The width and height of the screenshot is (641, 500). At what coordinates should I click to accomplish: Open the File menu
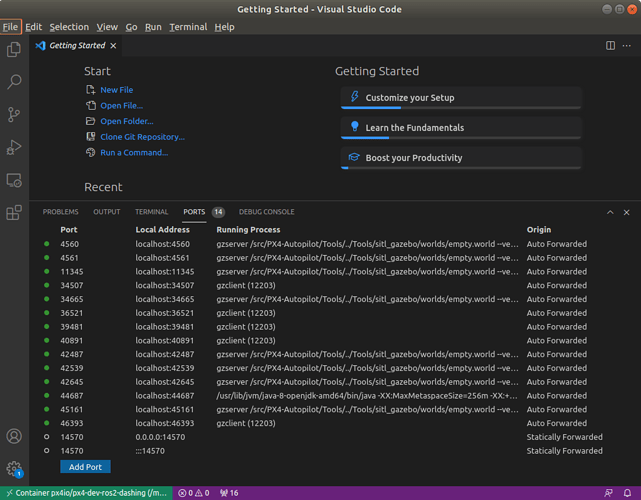coord(10,27)
